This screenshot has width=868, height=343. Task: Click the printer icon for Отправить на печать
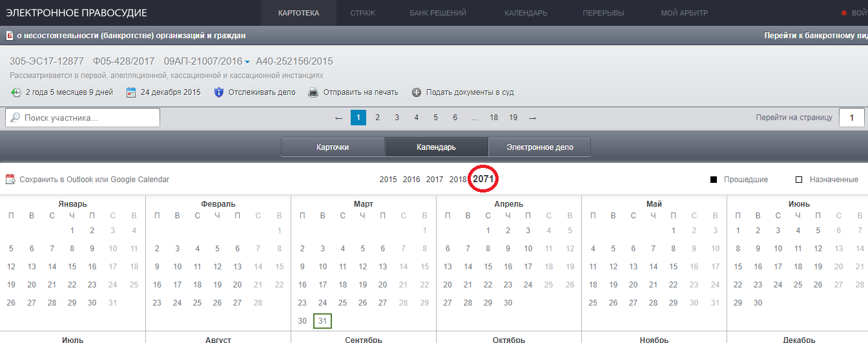(313, 92)
